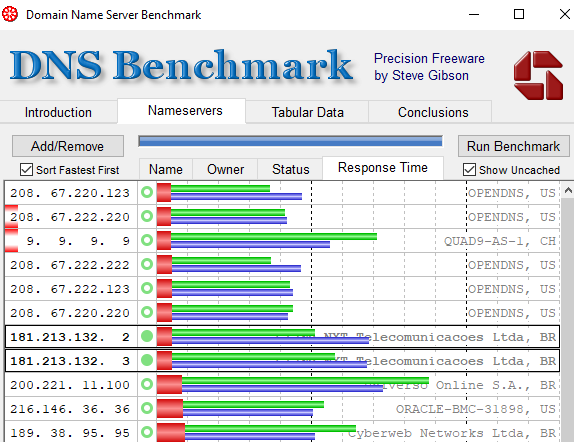Select IP address 181.213.132.2
574x442 pixels.
(x=70, y=337)
